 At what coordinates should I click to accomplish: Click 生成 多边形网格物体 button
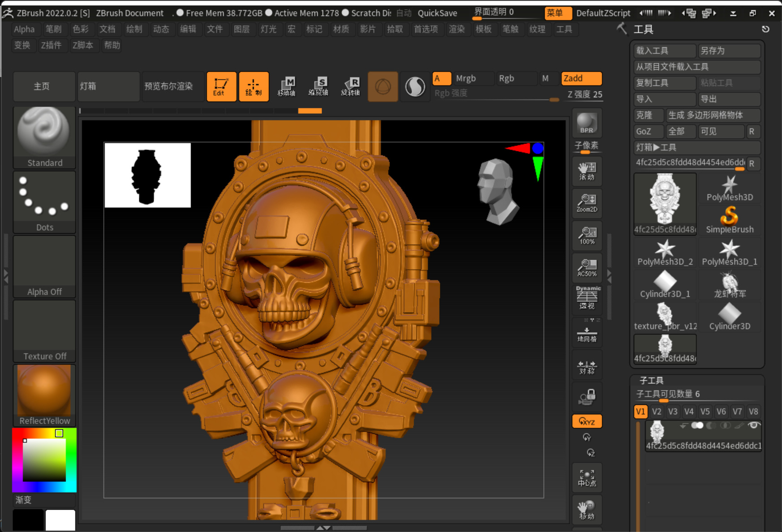coord(713,115)
